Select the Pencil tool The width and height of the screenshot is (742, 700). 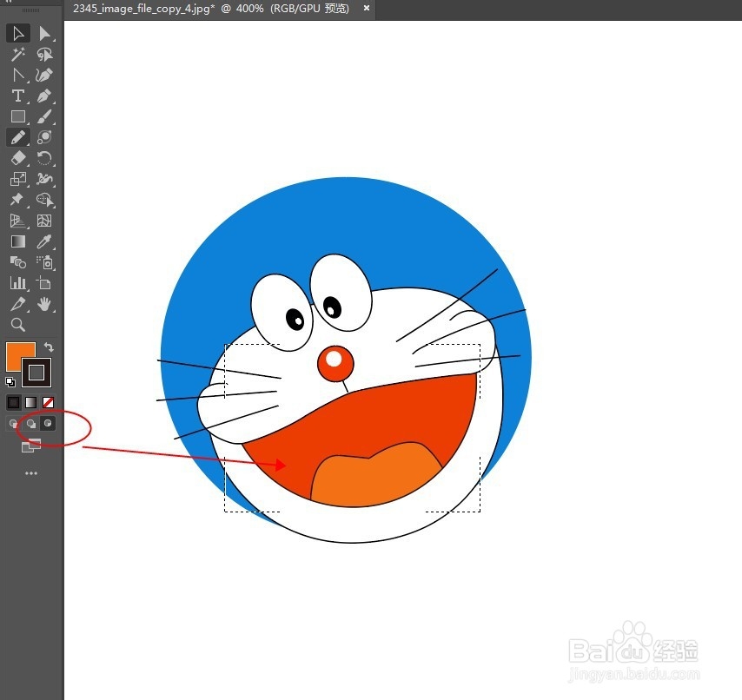18,137
